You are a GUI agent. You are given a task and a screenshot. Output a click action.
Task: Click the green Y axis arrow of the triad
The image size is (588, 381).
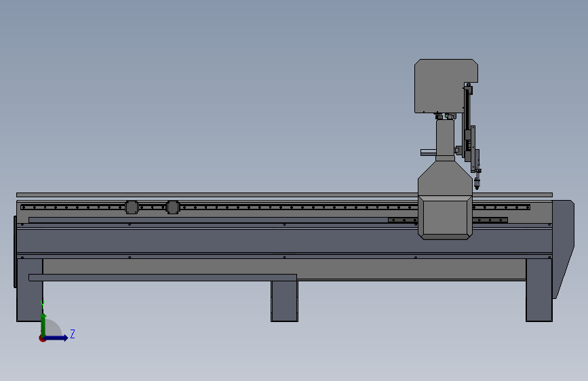(x=43, y=324)
